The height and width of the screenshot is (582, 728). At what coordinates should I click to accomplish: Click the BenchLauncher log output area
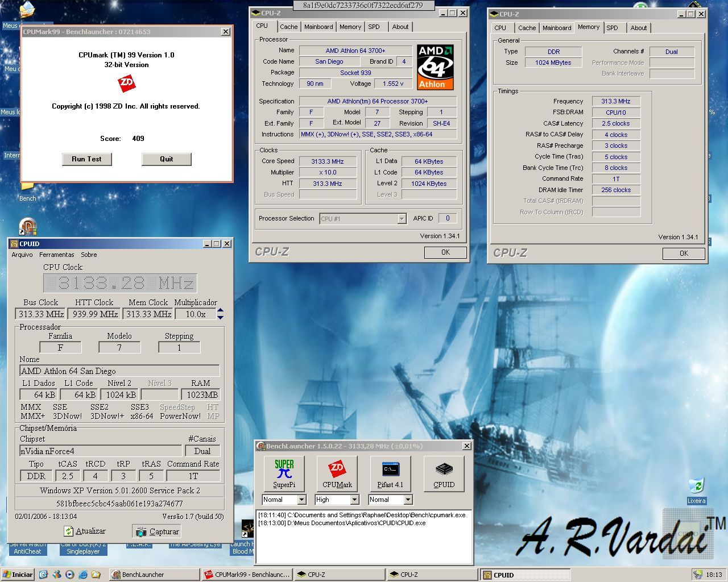pos(364,537)
